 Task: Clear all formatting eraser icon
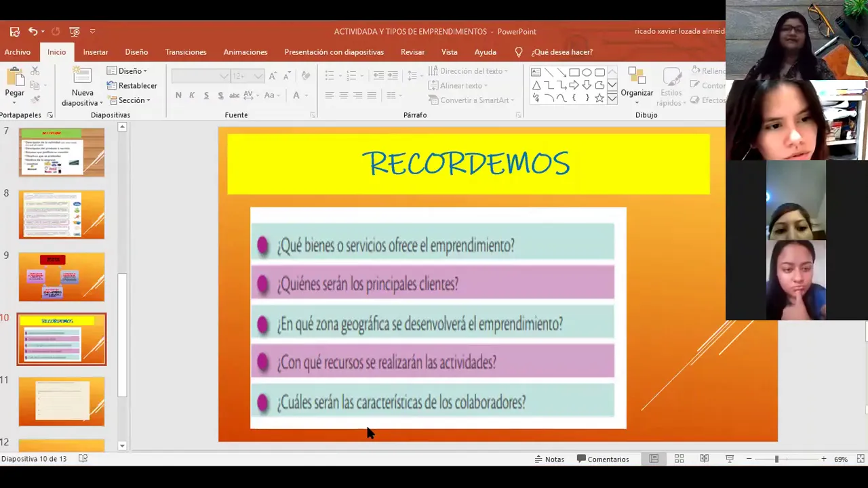(306, 76)
